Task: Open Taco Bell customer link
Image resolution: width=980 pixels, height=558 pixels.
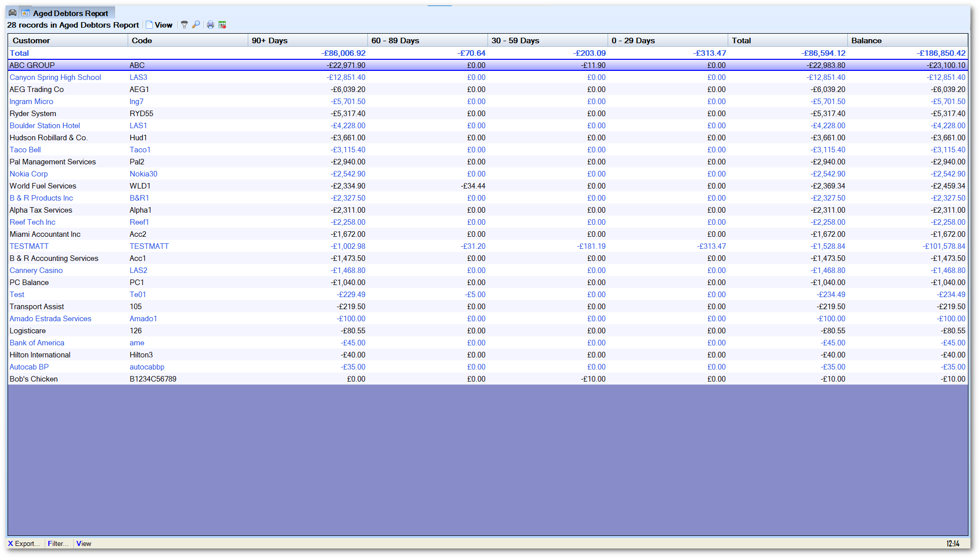Action: tap(25, 150)
